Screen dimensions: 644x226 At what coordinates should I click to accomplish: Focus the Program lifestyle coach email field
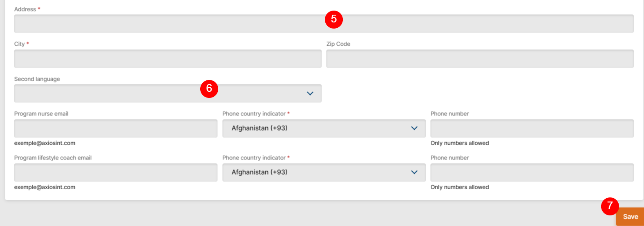(116, 173)
